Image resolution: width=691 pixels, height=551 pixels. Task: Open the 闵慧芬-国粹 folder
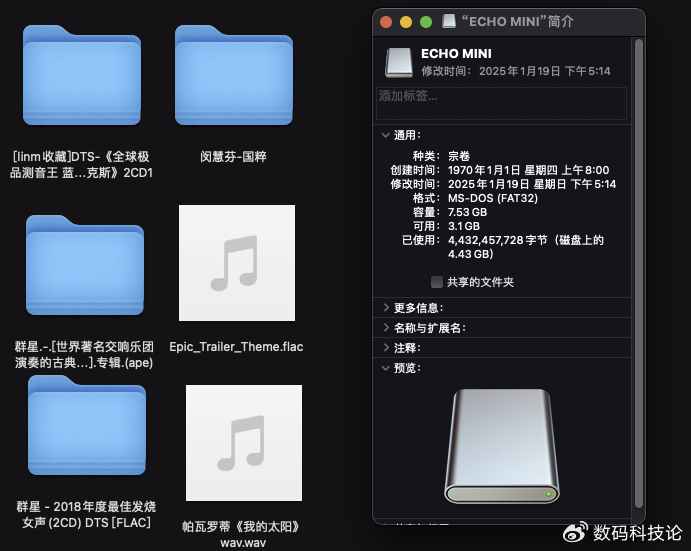coord(233,80)
